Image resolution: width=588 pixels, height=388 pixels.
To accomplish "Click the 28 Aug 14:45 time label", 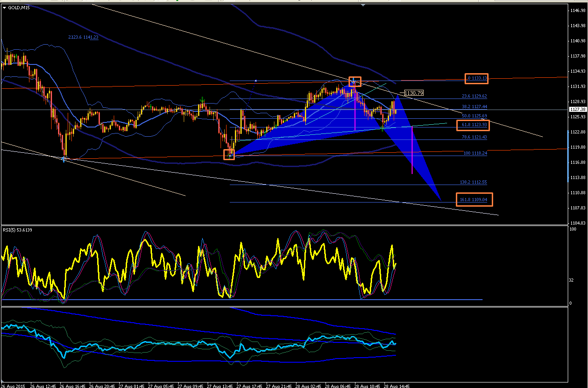I will coord(397,386).
